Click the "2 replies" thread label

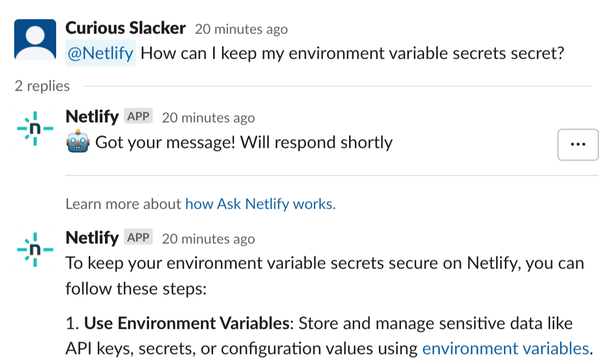[42, 86]
